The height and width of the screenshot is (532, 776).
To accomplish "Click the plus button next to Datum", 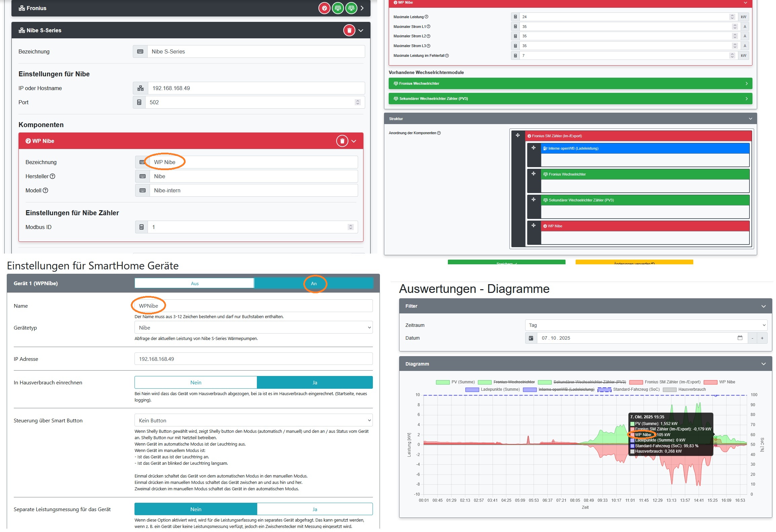I will pos(762,338).
